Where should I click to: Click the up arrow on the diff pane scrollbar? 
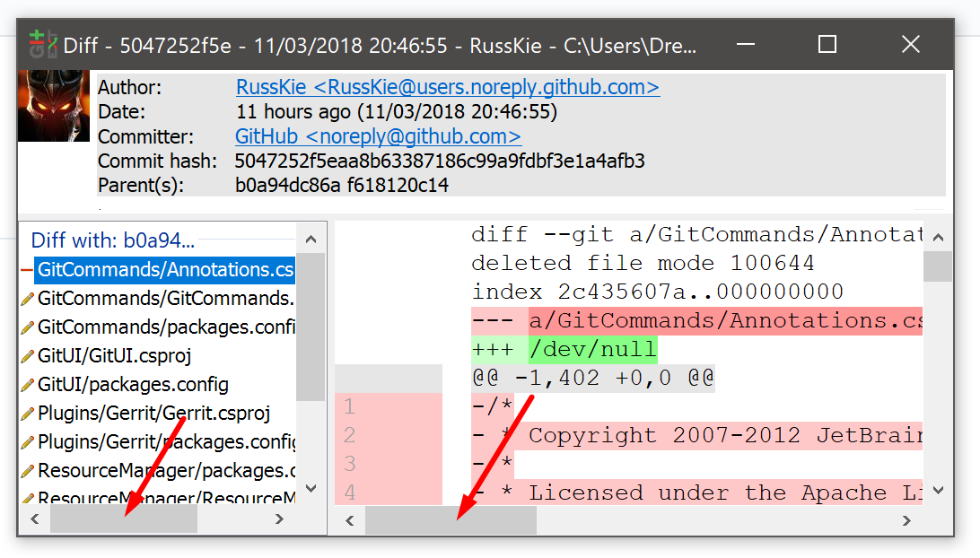tap(939, 237)
